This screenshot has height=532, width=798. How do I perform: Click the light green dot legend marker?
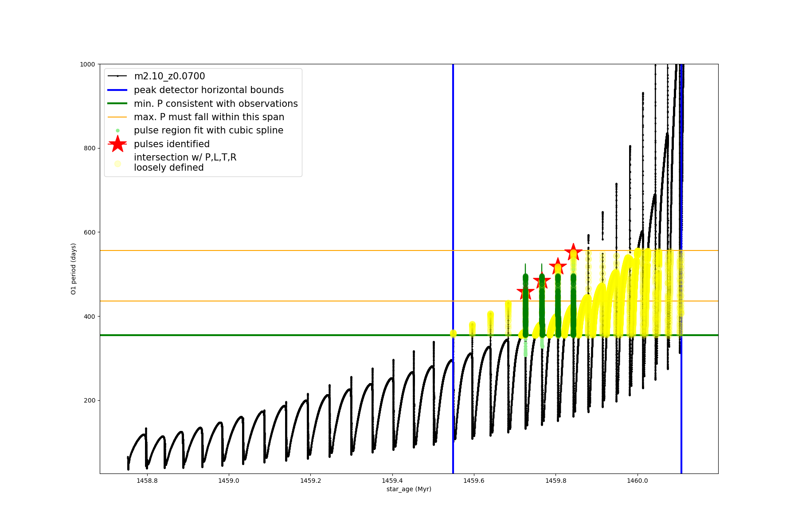click(117, 130)
